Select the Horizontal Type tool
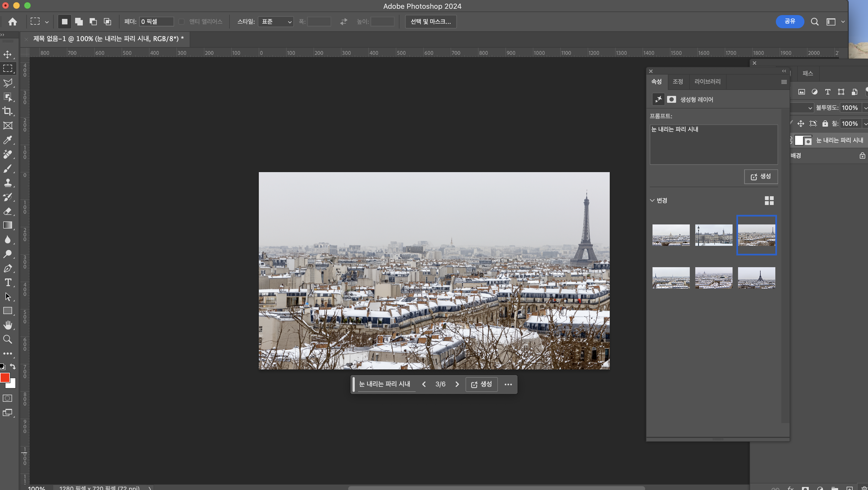Screen dimensions: 868x490 7,282
